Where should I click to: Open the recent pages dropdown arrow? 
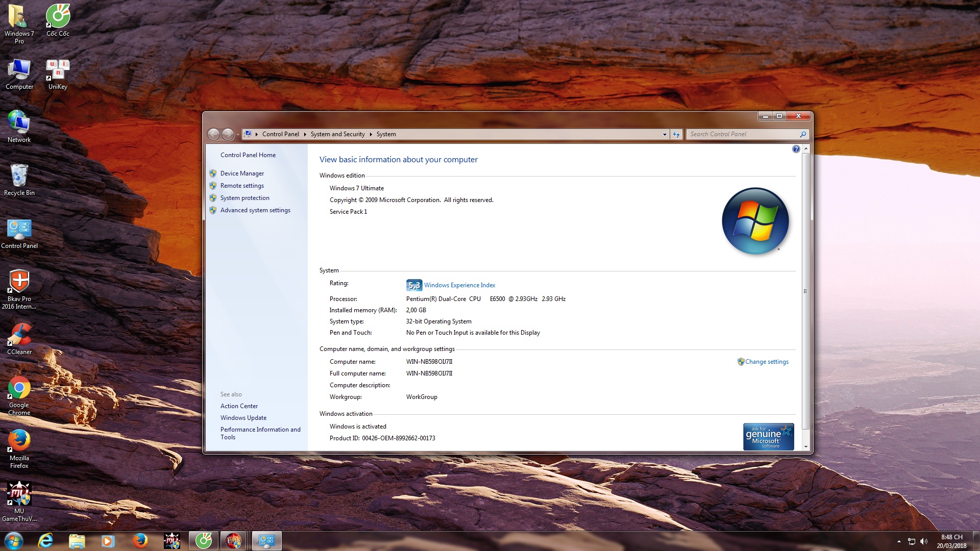[x=238, y=134]
